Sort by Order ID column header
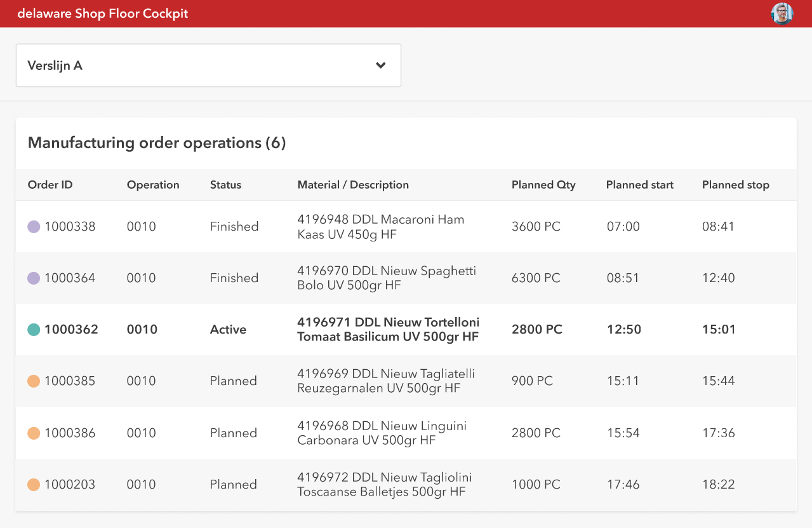 pyautogui.click(x=50, y=185)
